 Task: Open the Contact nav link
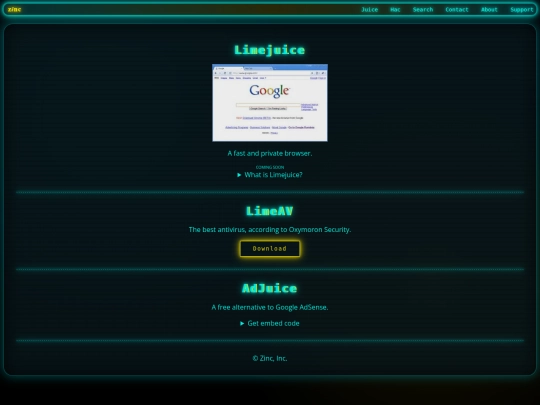457,10
